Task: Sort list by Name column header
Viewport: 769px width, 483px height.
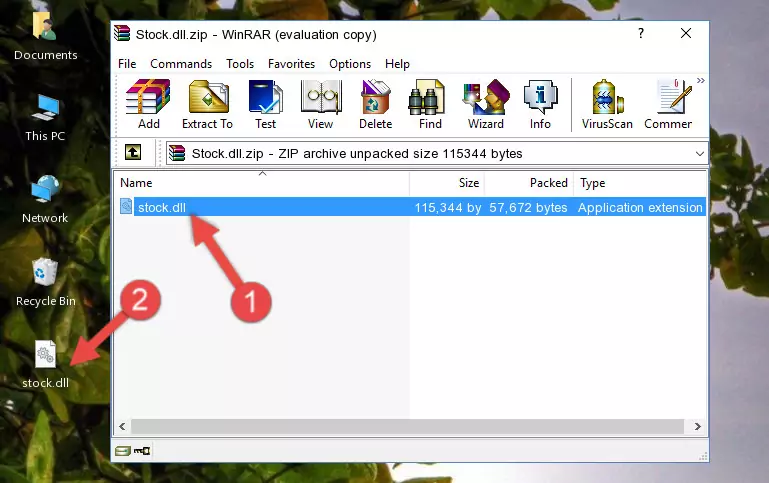Action: (262, 183)
